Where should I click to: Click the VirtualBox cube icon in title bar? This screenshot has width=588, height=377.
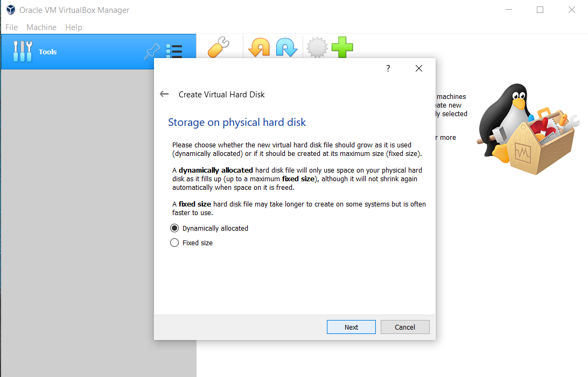10,10
